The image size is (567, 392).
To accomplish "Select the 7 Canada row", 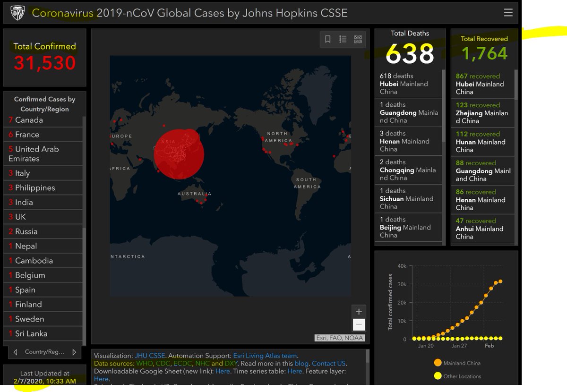I will coord(43,120).
